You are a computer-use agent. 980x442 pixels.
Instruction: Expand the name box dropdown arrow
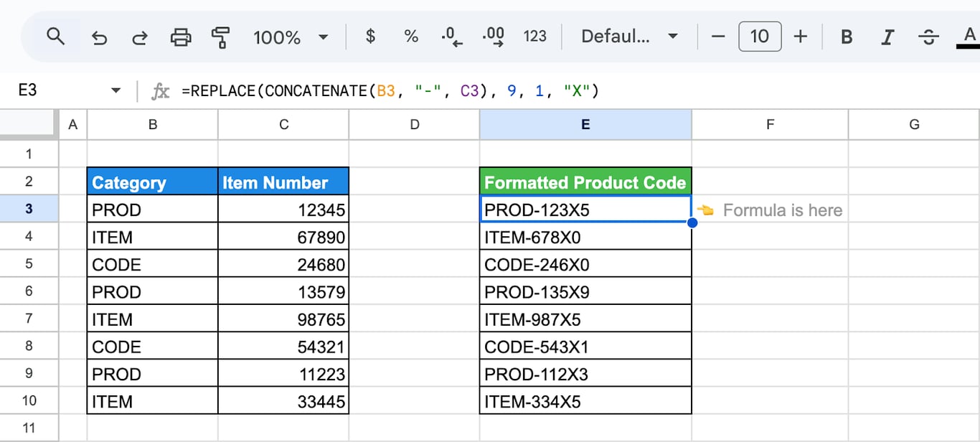pyautogui.click(x=116, y=90)
